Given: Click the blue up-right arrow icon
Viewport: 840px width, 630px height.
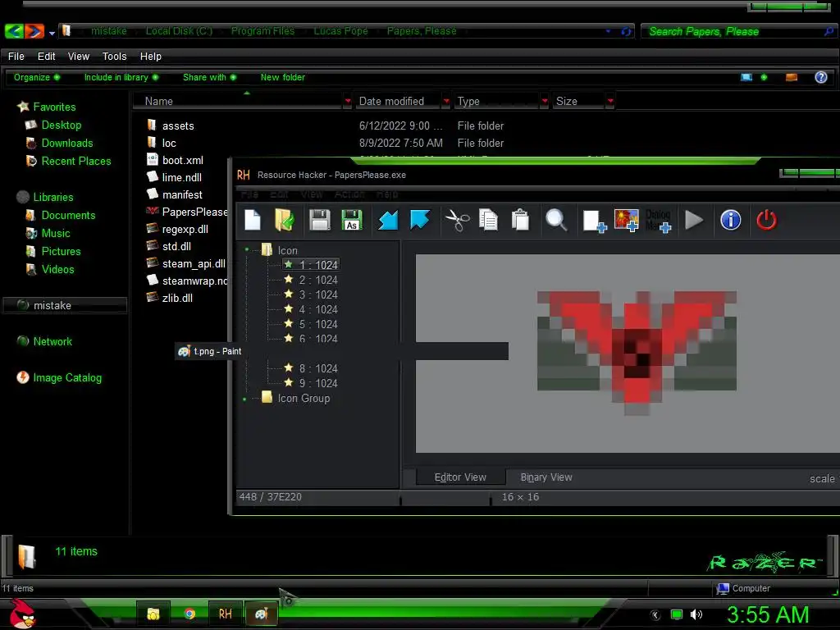Looking at the screenshot, I should [x=419, y=220].
